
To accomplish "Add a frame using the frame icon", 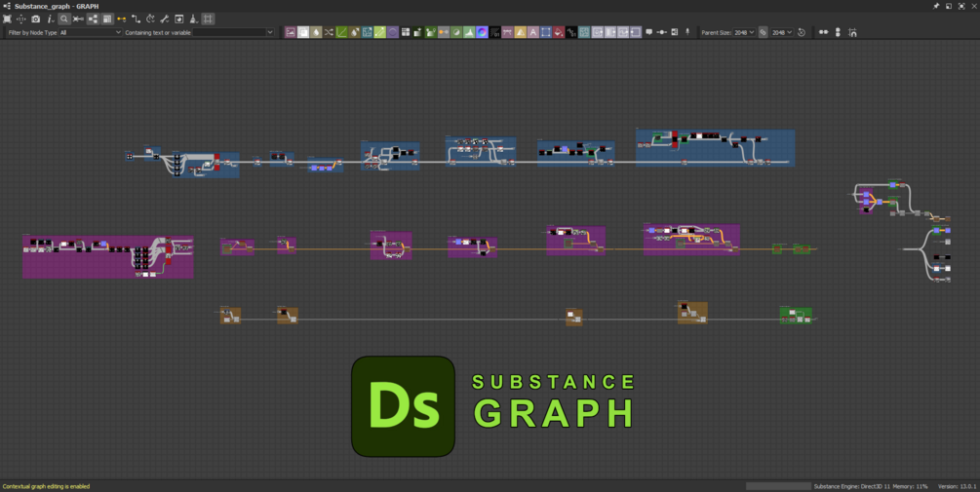I will (675, 32).
